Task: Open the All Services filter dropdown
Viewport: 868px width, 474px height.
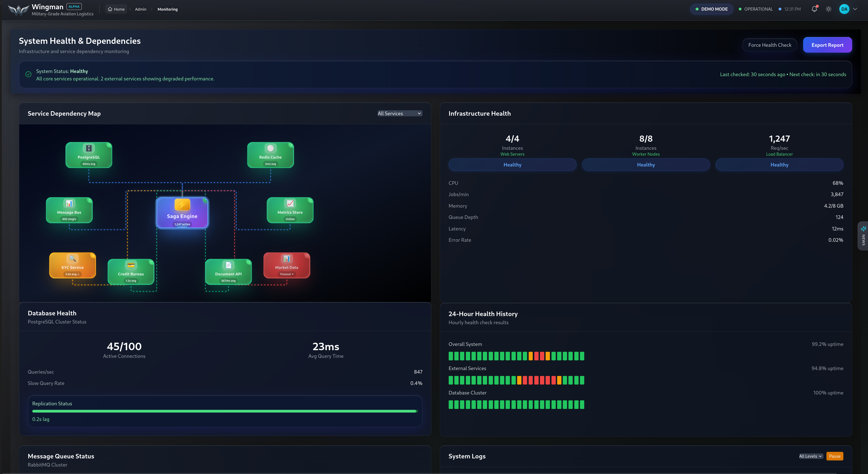Action: [399, 113]
